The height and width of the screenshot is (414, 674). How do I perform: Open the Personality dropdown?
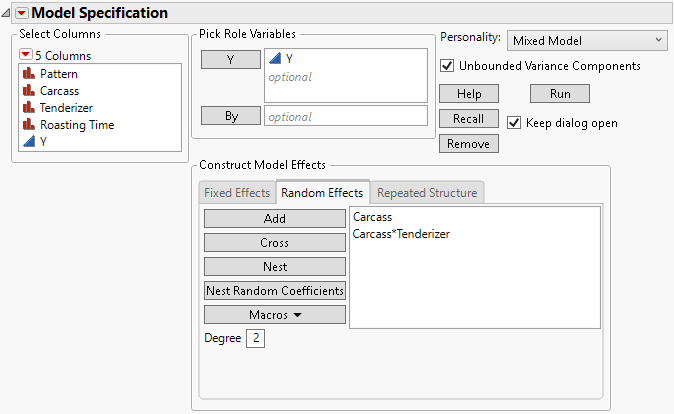[x=587, y=40]
